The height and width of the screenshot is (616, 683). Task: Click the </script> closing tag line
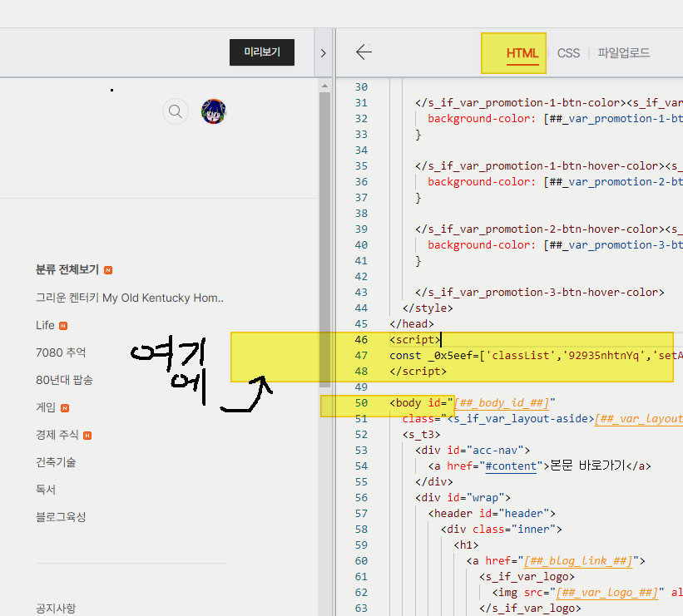point(418,372)
